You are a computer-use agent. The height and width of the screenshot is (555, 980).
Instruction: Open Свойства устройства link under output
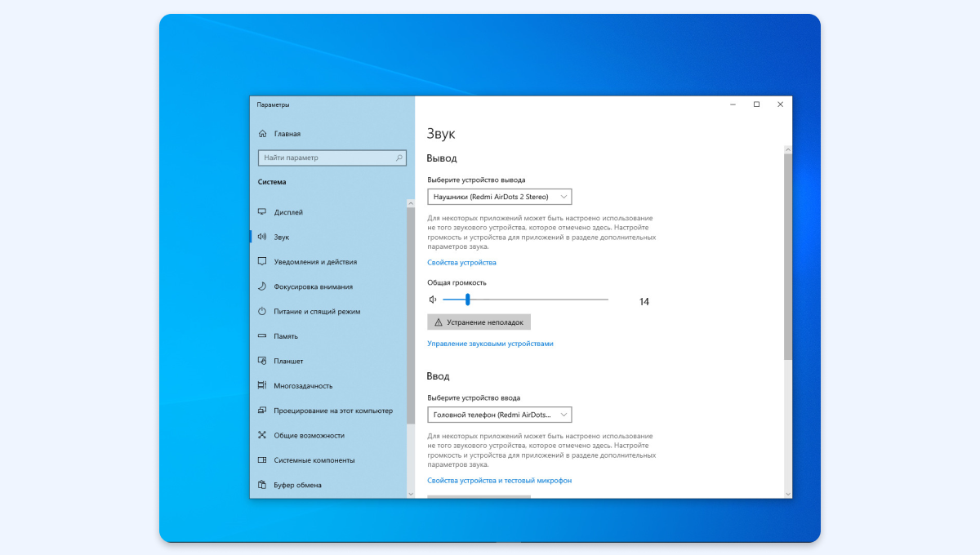tap(461, 263)
